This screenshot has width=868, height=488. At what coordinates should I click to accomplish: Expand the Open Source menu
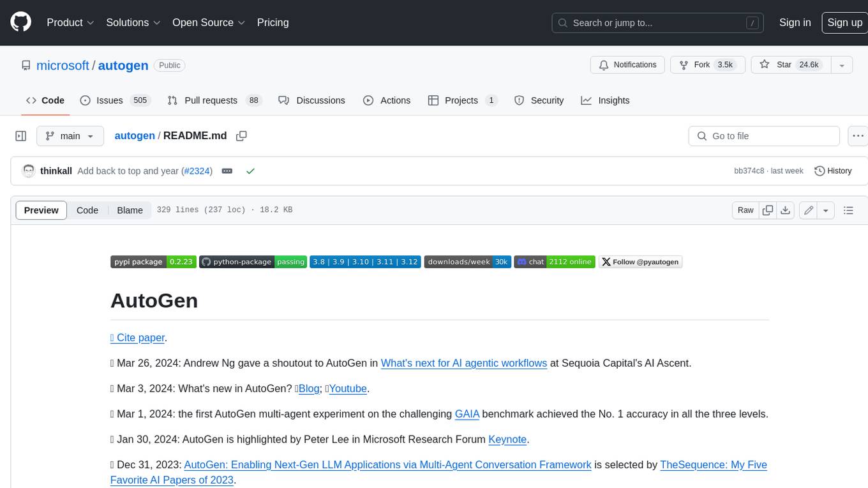[209, 22]
